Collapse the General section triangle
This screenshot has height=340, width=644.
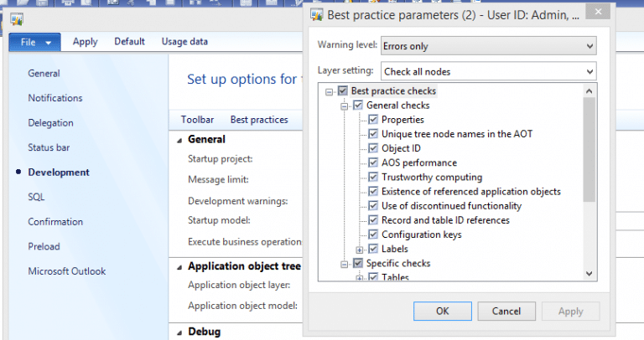click(x=180, y=141)
